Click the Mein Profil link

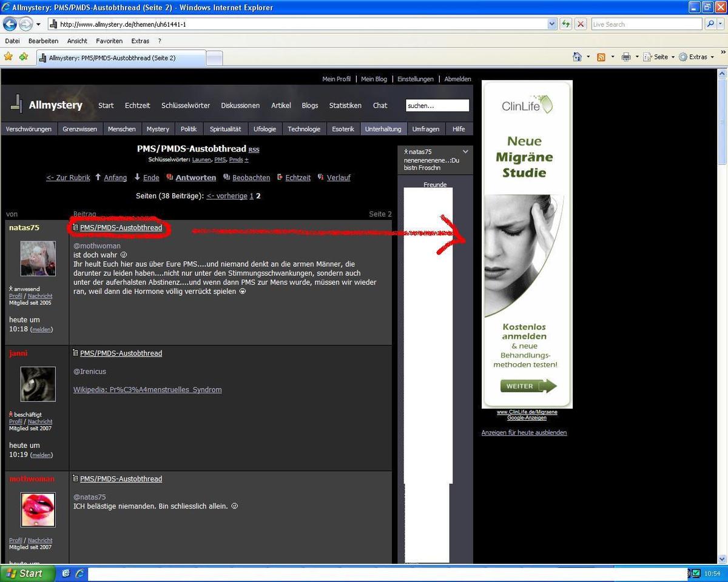click(x=337, y=79)
